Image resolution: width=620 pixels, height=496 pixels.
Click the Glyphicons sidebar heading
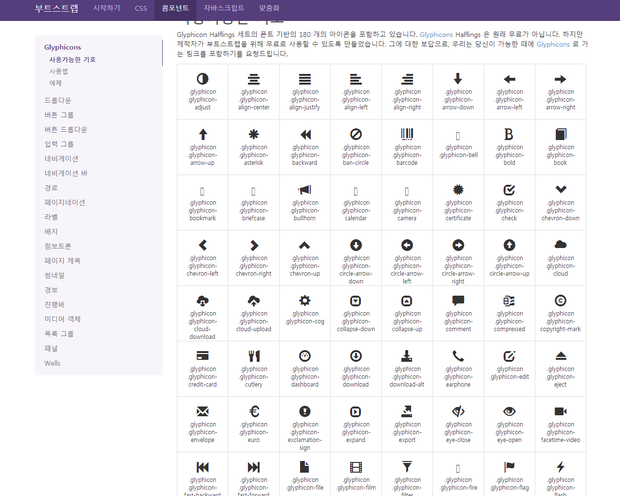(62, 47)
